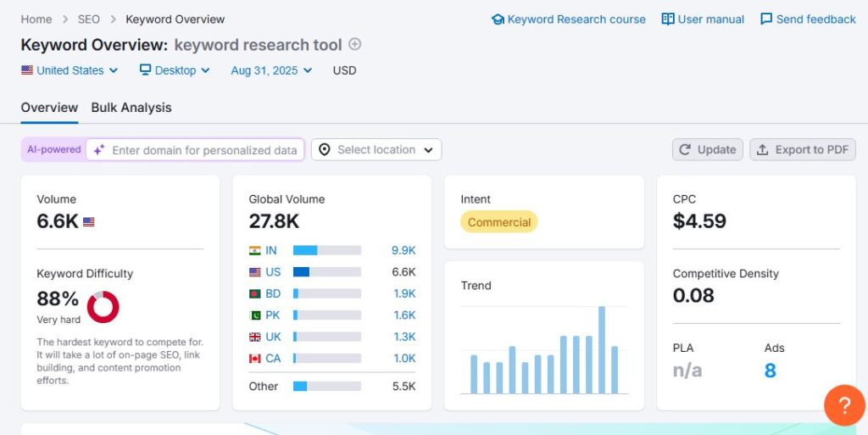Open the Desktop device dropdown

tap(175, 70)
